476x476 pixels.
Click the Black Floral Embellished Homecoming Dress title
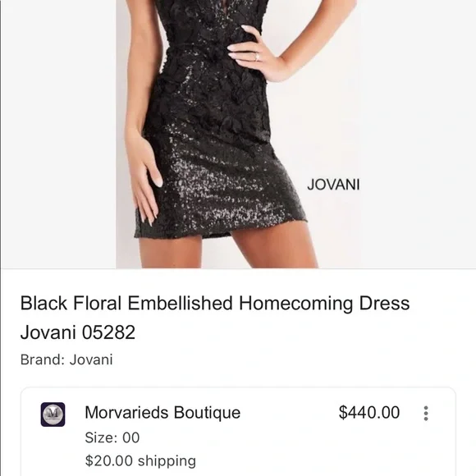click(215, 304)
